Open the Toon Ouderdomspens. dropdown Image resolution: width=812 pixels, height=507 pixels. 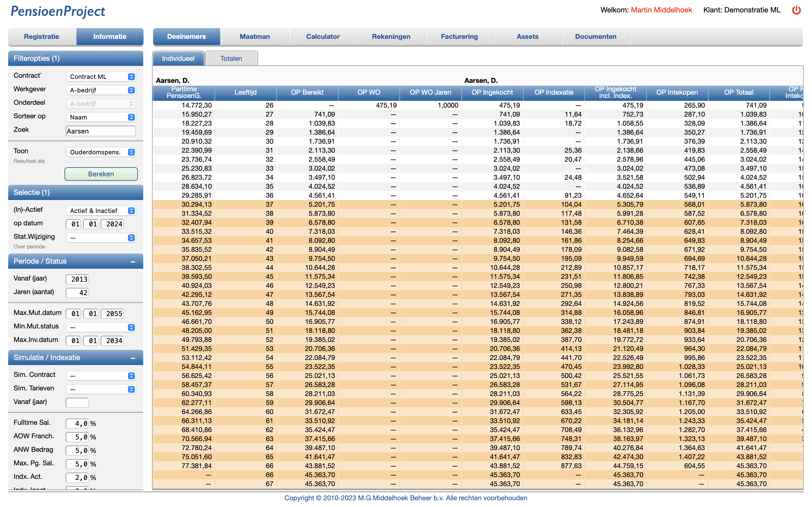click(101, 152)
